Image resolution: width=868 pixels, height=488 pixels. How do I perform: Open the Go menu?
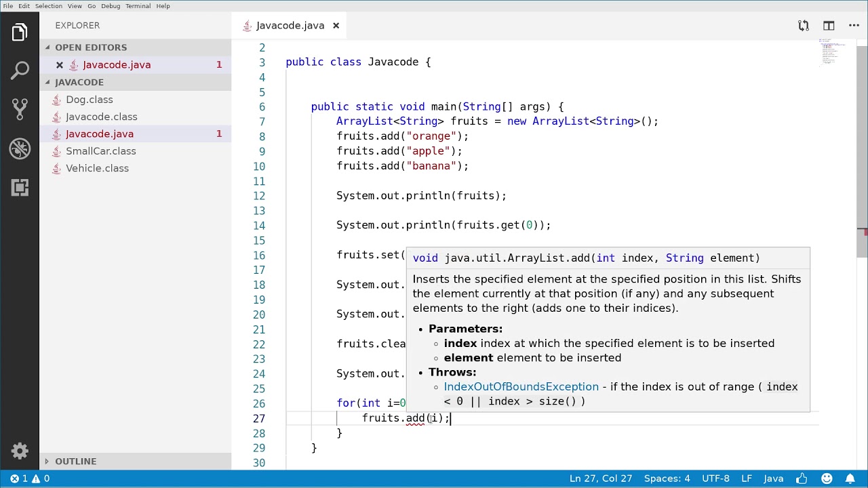coord(92,6)
